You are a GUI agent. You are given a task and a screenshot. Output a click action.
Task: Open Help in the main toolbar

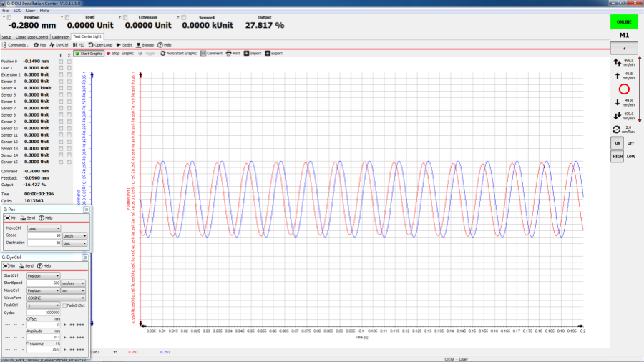(x=165, y=45)
